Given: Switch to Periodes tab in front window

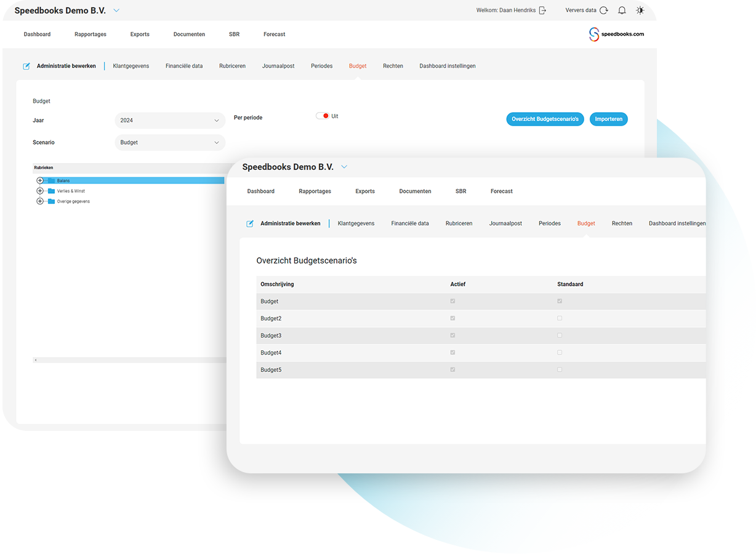Looking at the screenshot, I should [x=550, y=223].
